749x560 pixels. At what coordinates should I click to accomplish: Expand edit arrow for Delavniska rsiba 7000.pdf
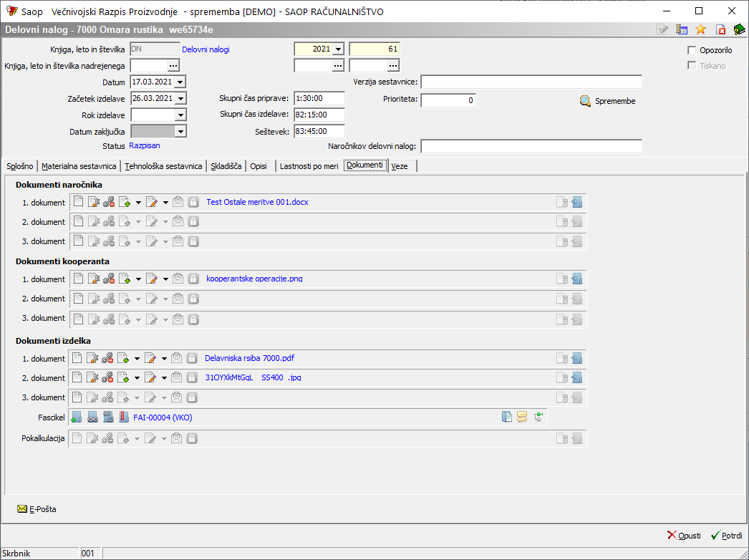pos(164,358)
